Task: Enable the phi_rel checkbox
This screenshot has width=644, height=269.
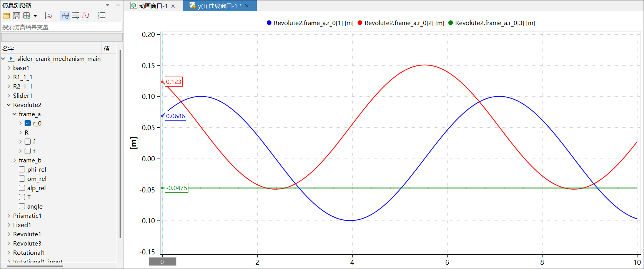Action: pos(22,170)
